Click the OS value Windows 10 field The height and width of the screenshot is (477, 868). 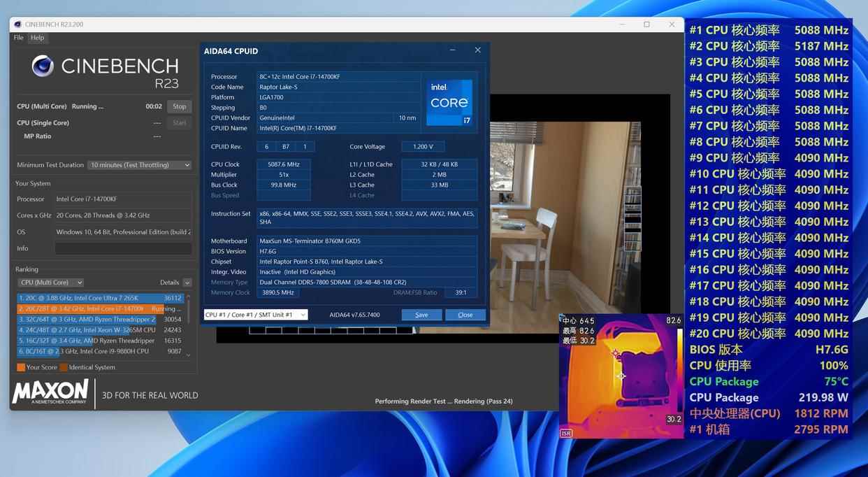pos(123,232)
